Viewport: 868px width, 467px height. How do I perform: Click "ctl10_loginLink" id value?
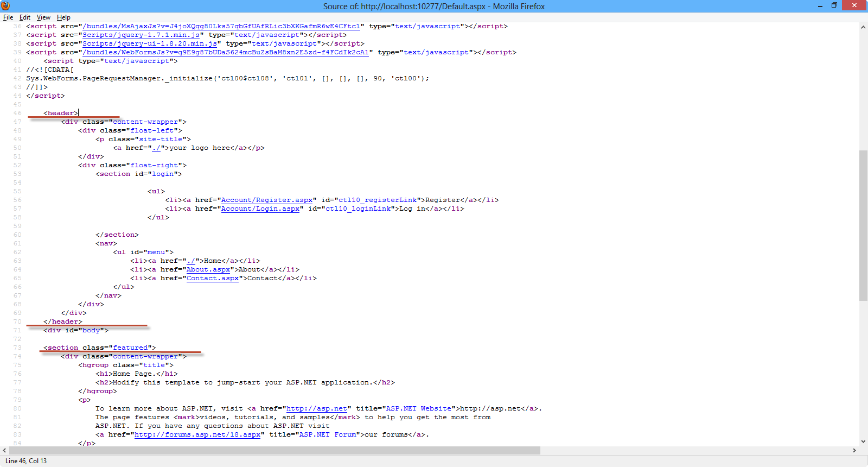click(x=358, y=209)
